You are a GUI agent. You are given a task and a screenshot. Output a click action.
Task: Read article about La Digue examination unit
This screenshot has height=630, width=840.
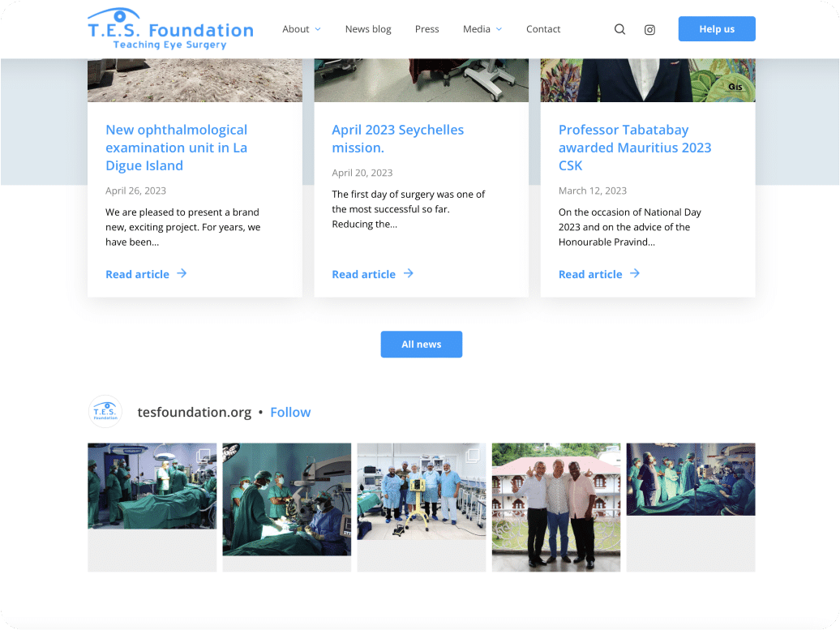137,274
